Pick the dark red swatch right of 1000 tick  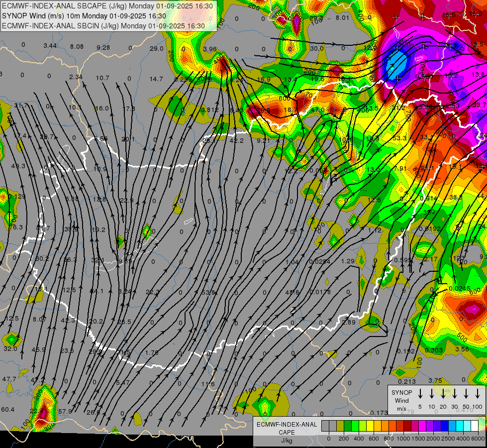point(407,426)
